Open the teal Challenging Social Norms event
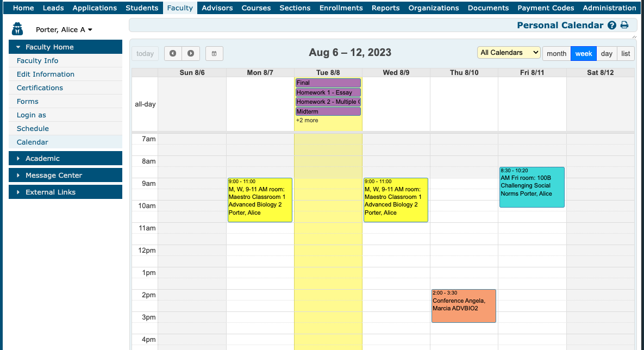 pos(532,187)
